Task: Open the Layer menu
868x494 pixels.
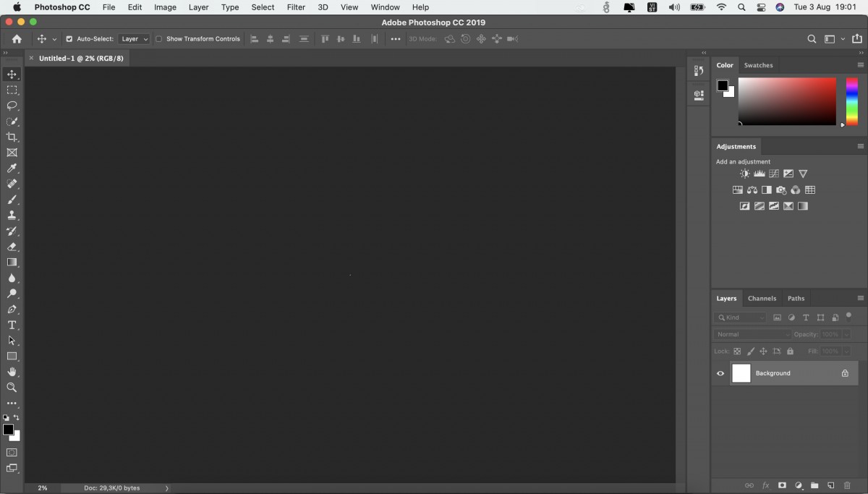Action: [x=198, y=7]
